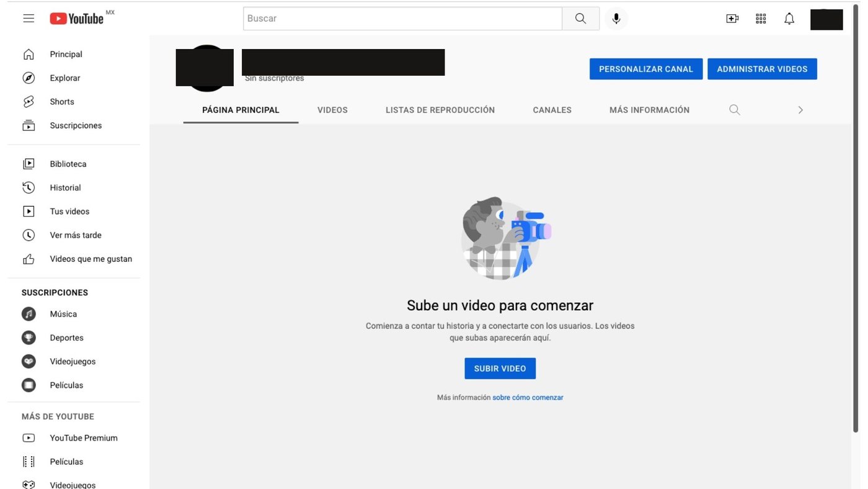Image resolution: width=868 pixels, height=489 pixels.
Task: Click the Biblioteca icon
Action: pos(29,164)
